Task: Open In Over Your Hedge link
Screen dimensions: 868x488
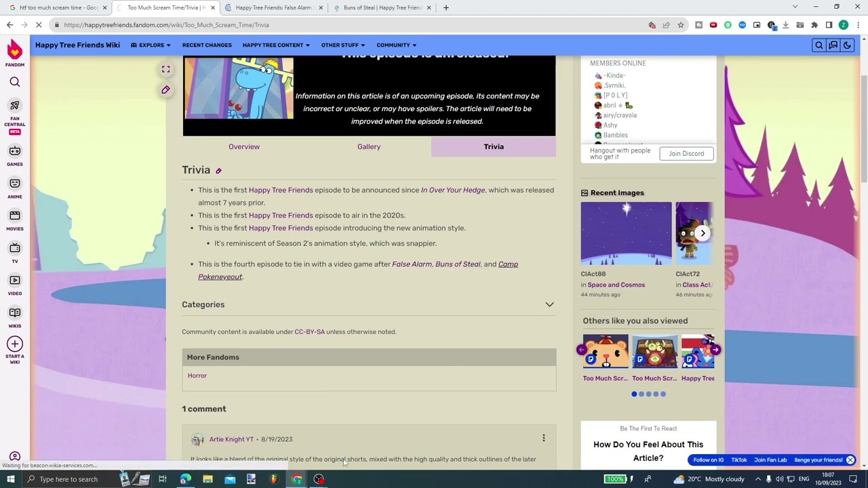Action: coord(453,190)
